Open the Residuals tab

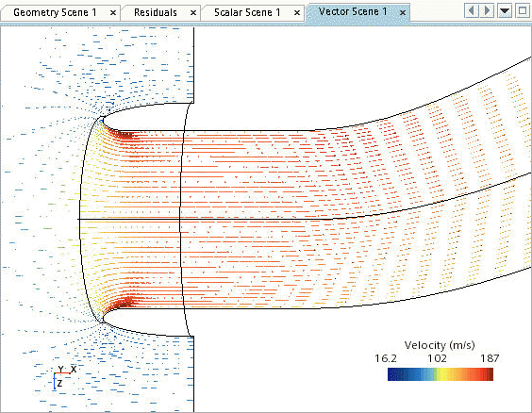coord(156,13)
